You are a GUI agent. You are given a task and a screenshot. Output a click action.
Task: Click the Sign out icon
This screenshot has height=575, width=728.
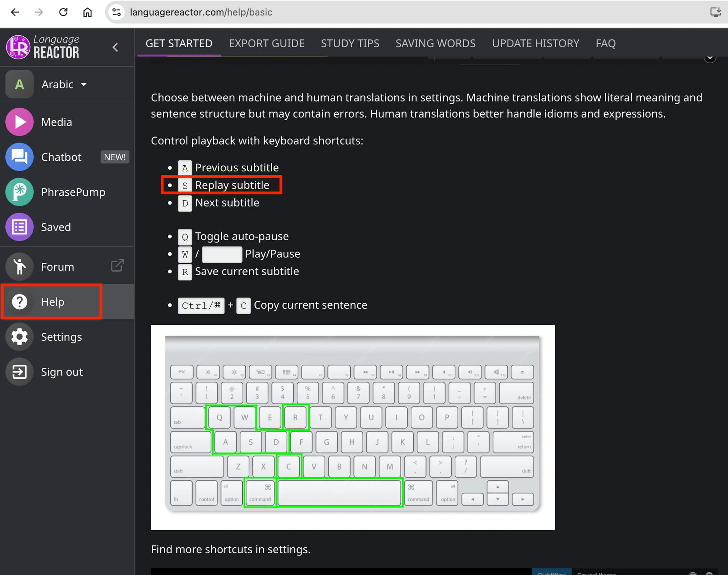(x=19, y=372)
